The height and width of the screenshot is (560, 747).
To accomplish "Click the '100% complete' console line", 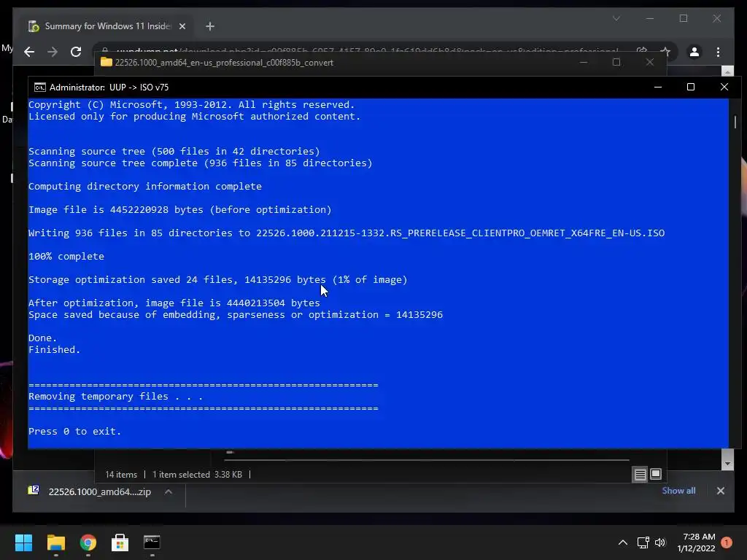I will [x=66, y=256].
